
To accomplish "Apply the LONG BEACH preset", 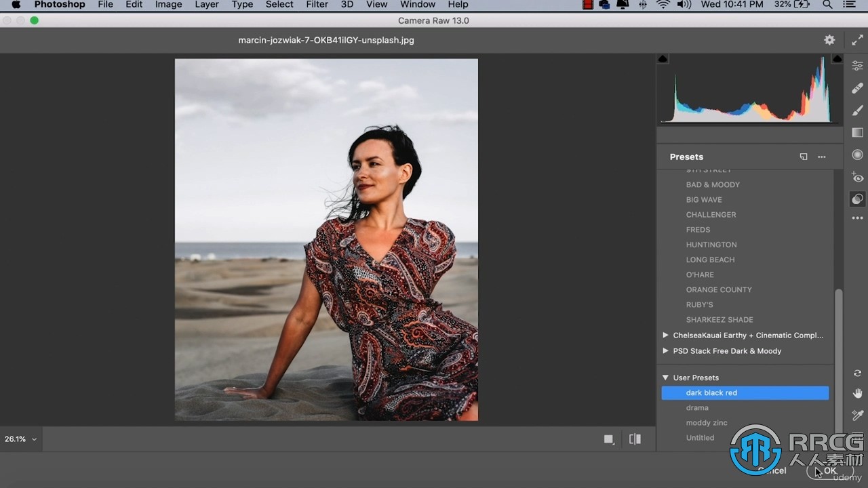I will point(710,260).
